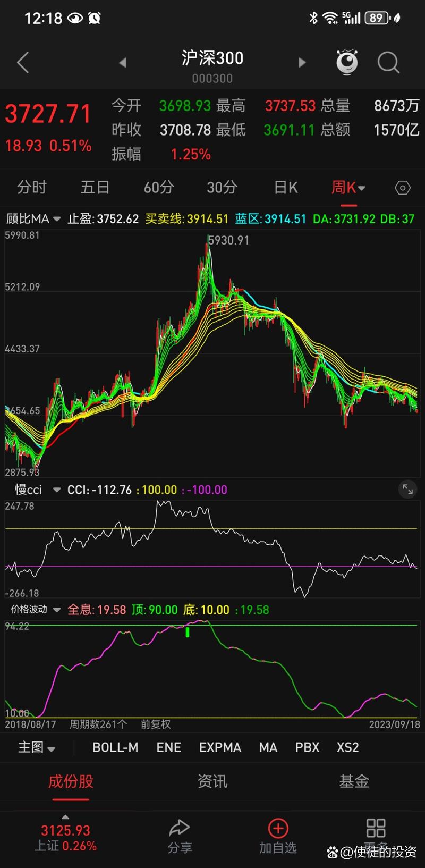Image resolution: width=425 pixels, height=868 pixels.
Task: Tap the Wi-Fi icon in status bar
Action: coord(330,18)
